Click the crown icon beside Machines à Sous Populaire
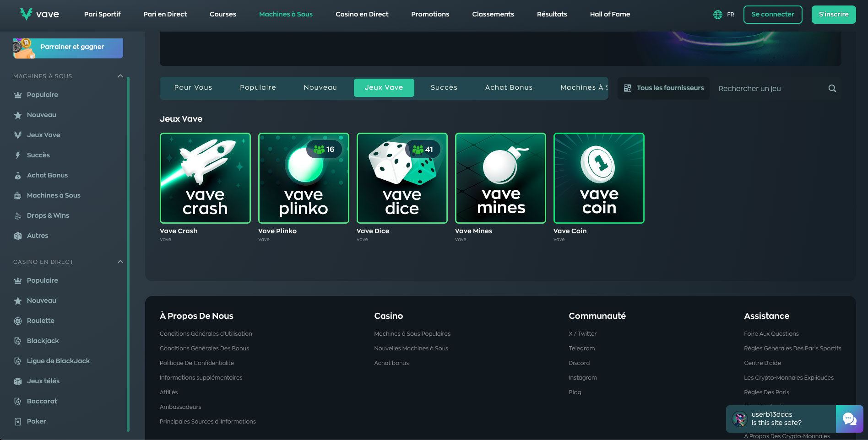The width and height of the screenshot is (868, 440). click(x=18, y=95)
